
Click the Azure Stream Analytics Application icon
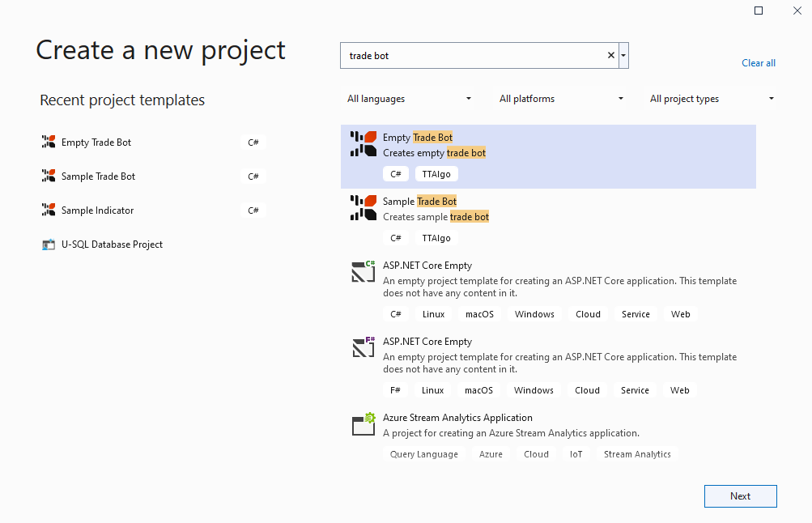[x=363, y=424]
